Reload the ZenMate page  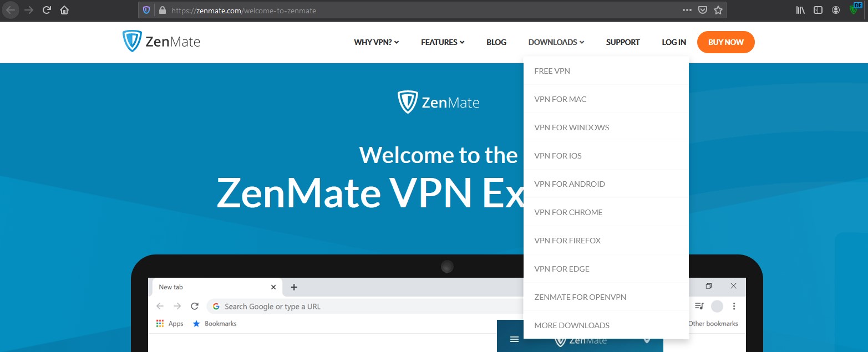[x=47, y=10]
